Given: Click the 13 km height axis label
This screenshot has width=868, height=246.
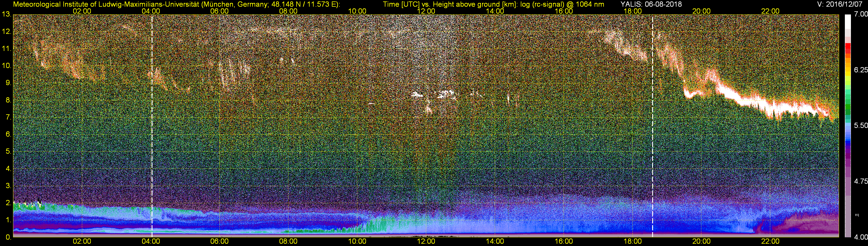Looking at the screenshot, I should [7, 14].
